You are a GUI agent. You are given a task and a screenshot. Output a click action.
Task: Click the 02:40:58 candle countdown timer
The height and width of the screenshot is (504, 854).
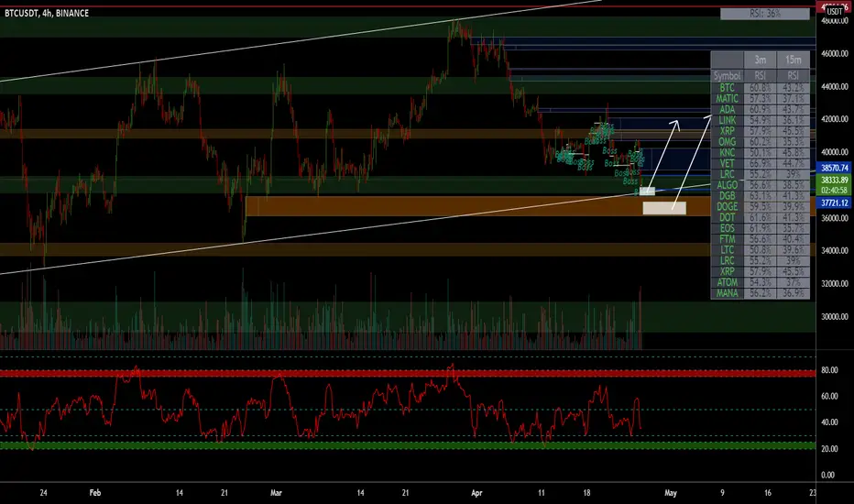pos(835,191)
